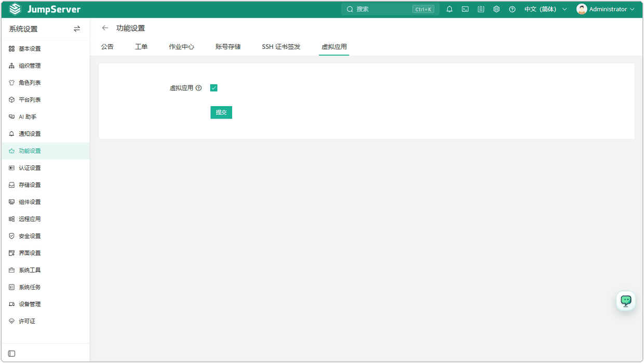Click the Administrator avatar picture

[x=582, y=9]
